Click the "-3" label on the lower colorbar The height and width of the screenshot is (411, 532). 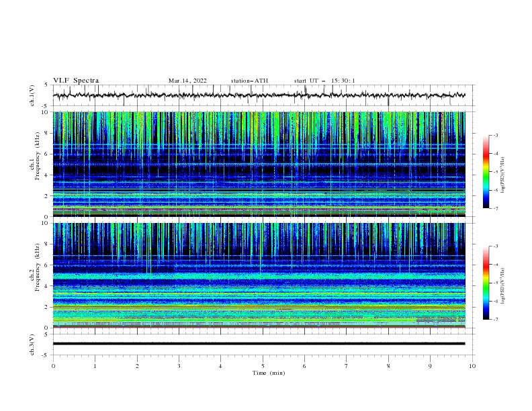click(x=496, y=246)
